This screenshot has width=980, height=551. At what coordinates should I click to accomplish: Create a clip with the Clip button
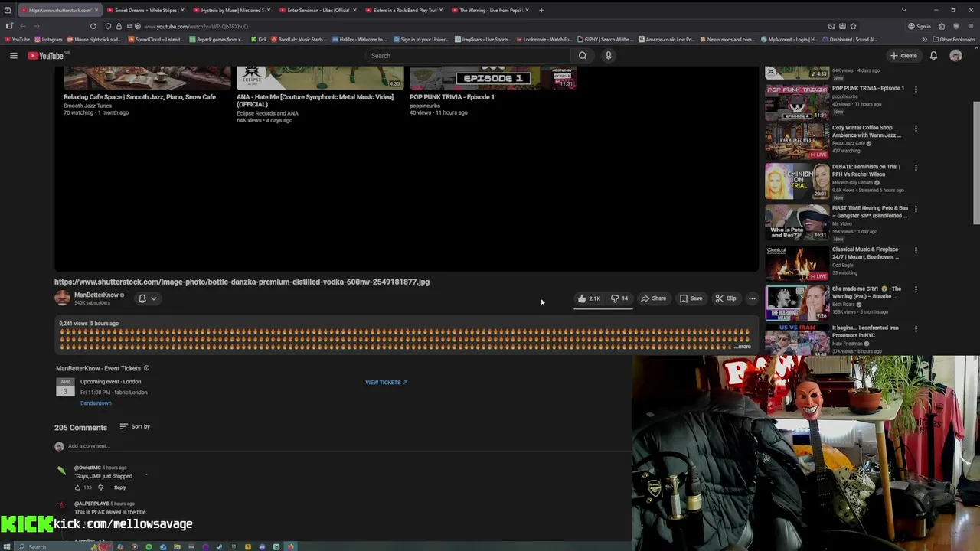pyautogui.click(x=726, y=298)
